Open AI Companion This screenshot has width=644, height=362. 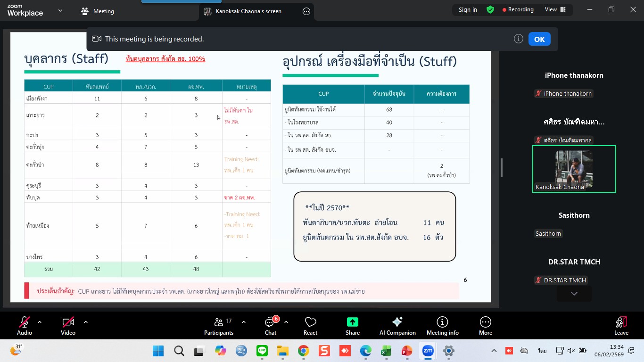coord(397,326)
